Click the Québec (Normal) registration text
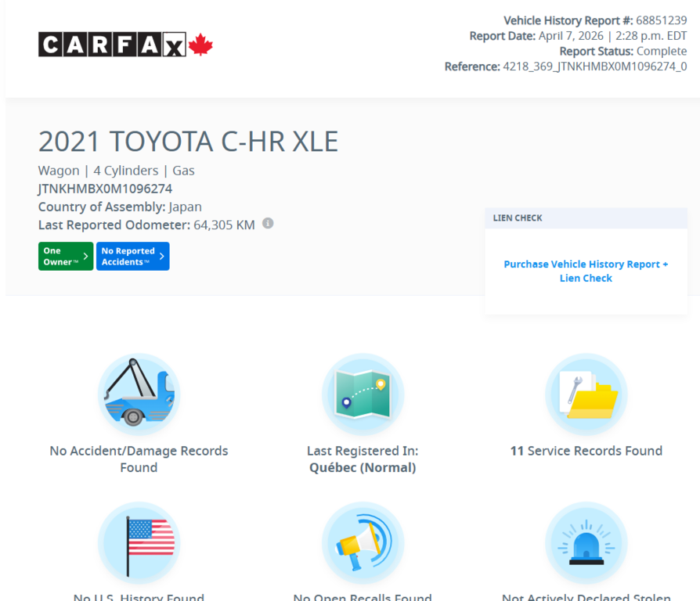Image resolution: width=700 pixels, height=601 pixels. click(363, 467)
